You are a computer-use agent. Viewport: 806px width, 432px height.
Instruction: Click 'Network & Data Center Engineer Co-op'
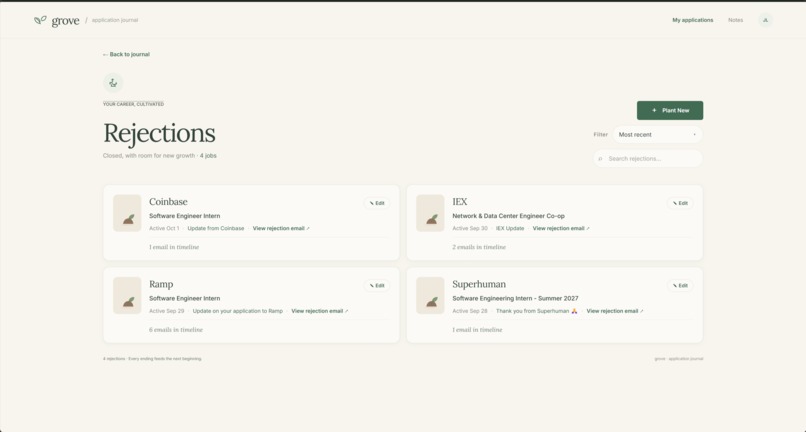pos(508,216)
